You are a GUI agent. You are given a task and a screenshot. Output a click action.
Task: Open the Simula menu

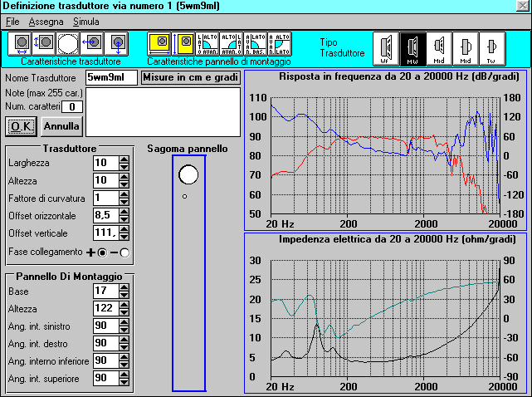point(86,22)
